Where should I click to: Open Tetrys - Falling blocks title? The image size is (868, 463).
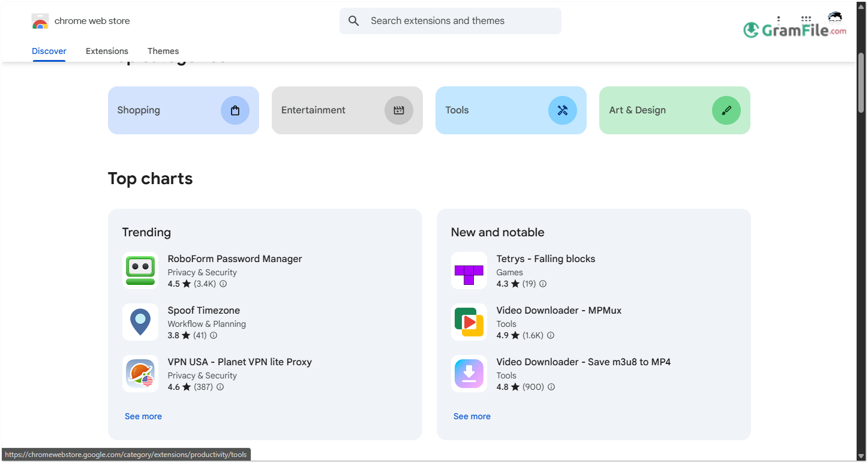coord(546,259)
